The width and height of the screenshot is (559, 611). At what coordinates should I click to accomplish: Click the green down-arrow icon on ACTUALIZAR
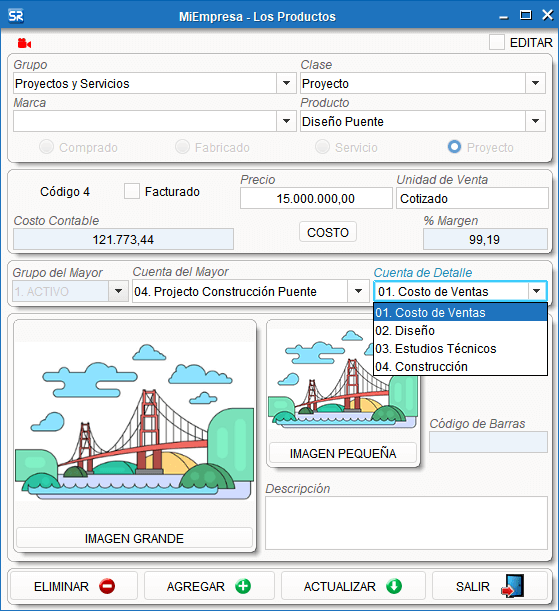pos(394,586)
